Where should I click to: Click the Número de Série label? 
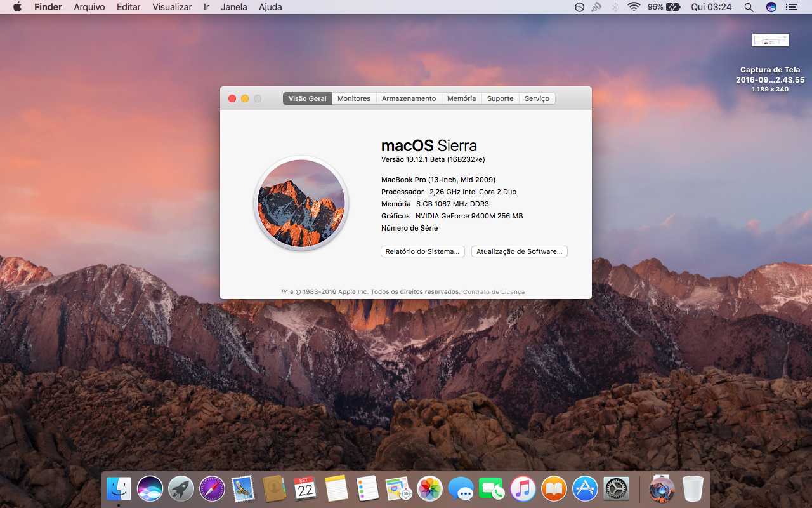click(x=410, y=228)
